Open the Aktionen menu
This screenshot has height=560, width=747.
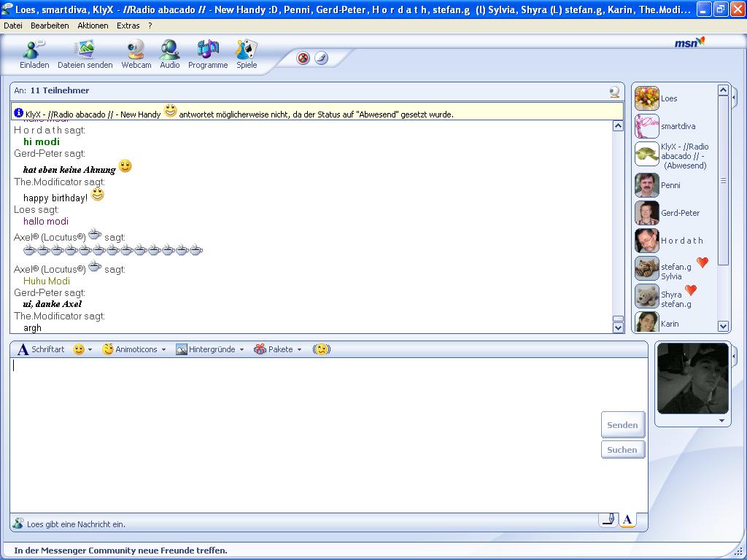click(x=93, y=26)
